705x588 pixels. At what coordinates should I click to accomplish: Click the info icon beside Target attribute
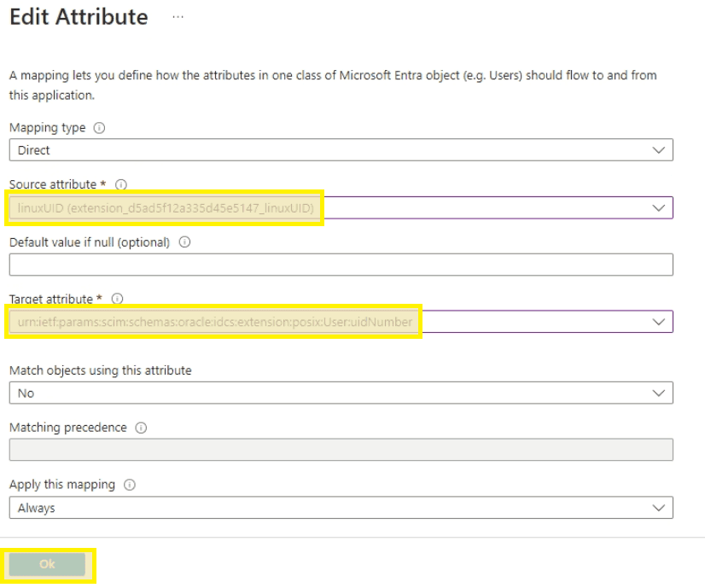(x=118, y=299)
